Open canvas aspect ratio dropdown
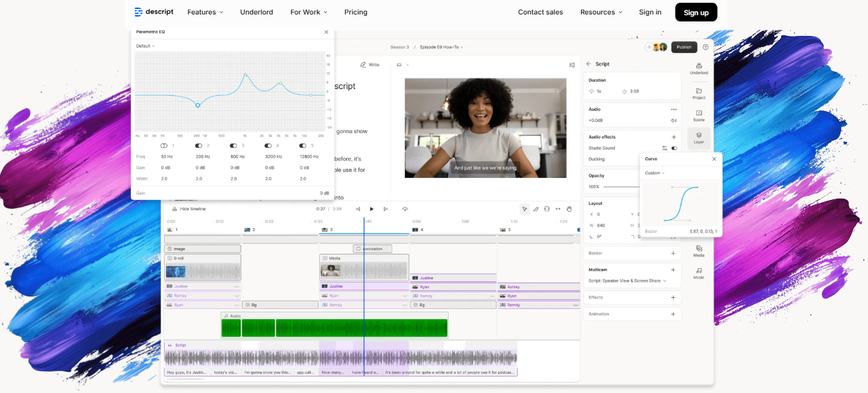 pyautogui.click(x=403, y=65)
